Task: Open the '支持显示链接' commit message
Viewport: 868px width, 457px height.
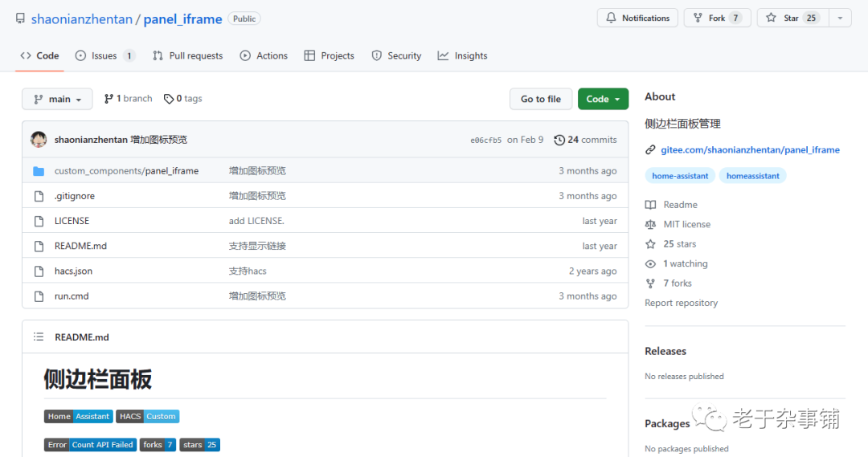Action: 257,246
